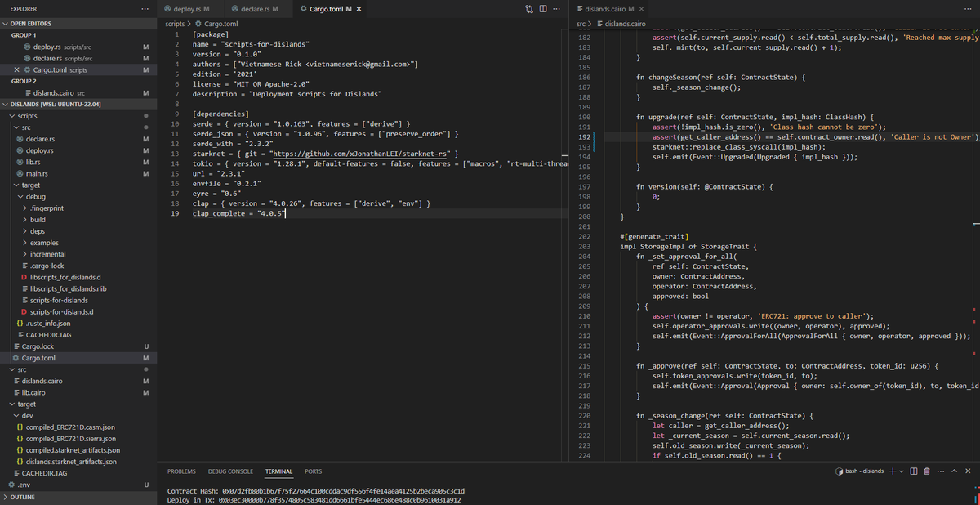Viewport: 980px width, 505px height.
Task: Open terminal launch profile dropdown arrow
Action: pos(902,471)
